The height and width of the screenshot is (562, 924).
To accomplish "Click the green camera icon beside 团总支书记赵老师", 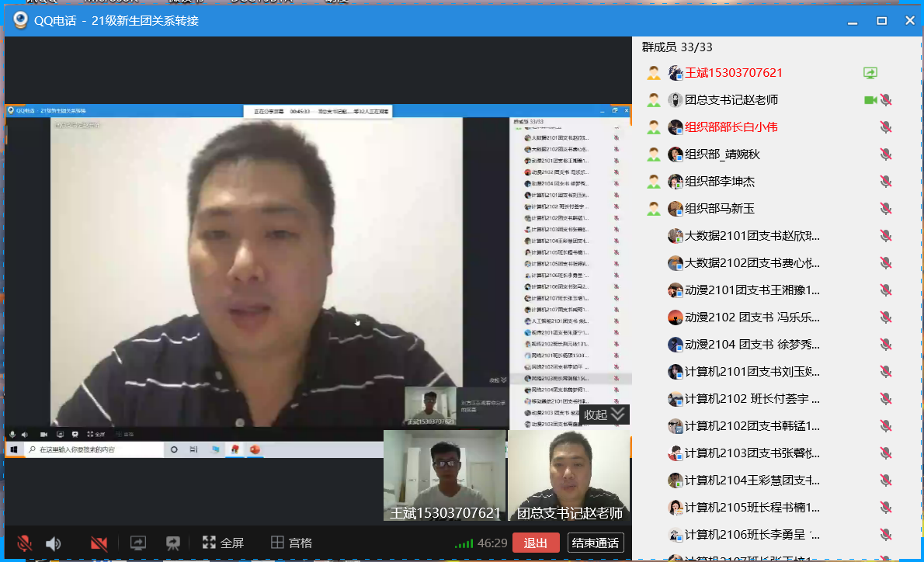I will (870, 100).
